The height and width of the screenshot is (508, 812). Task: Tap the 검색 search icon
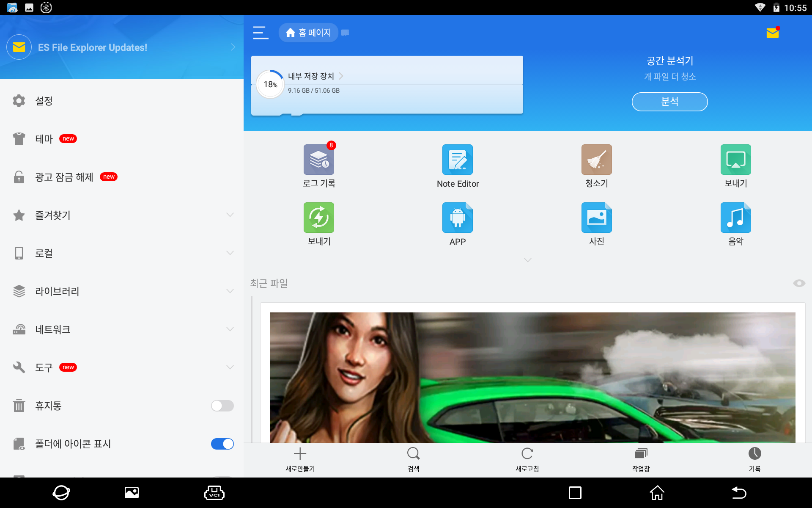(413, 453)
